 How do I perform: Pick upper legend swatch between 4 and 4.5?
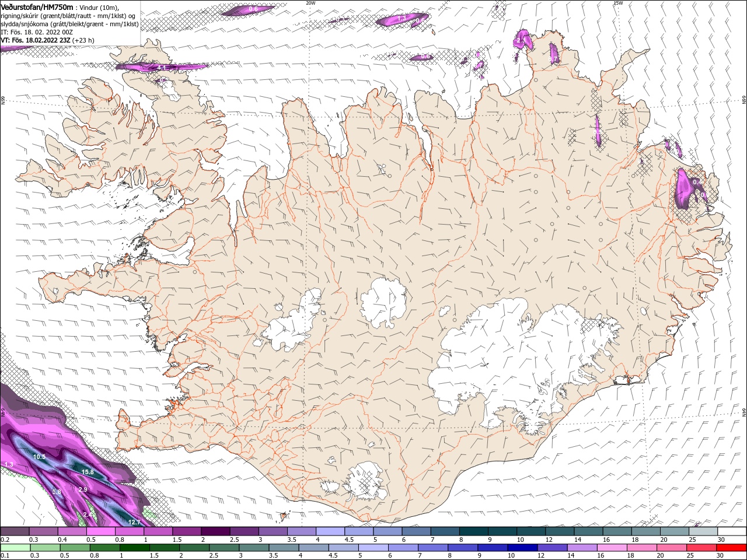(x=330, y=531)
